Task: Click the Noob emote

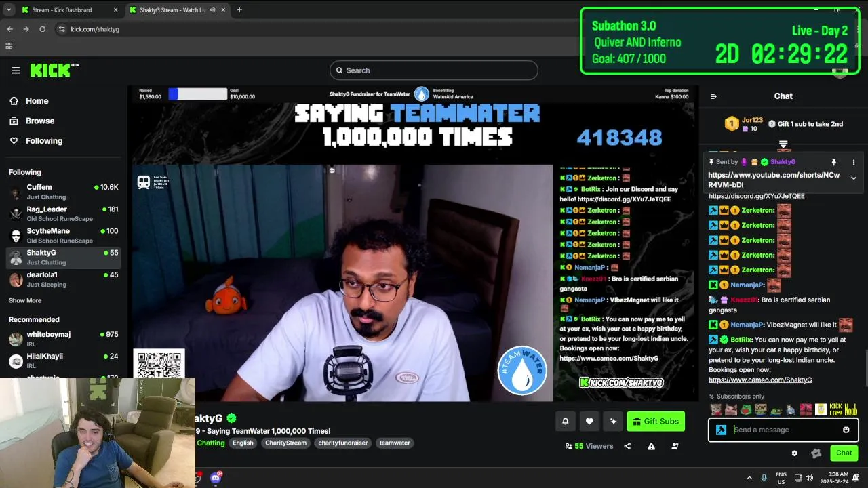Action: coord(851,410)
